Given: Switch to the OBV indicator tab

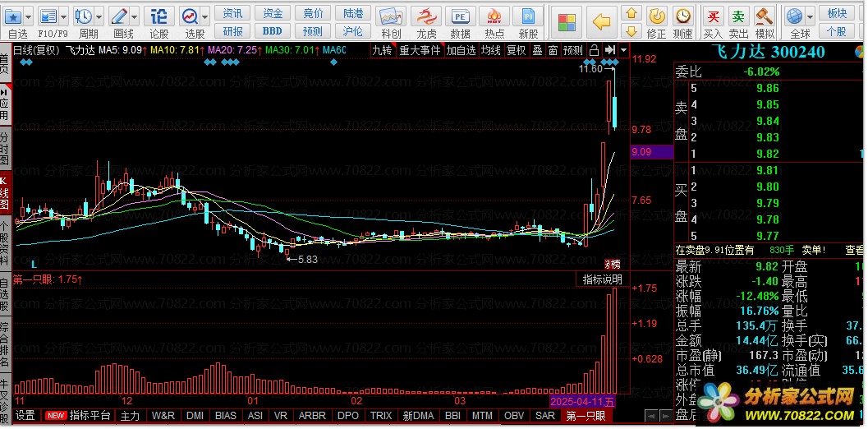Looking at the screenshot, I should tap(514, 416).
